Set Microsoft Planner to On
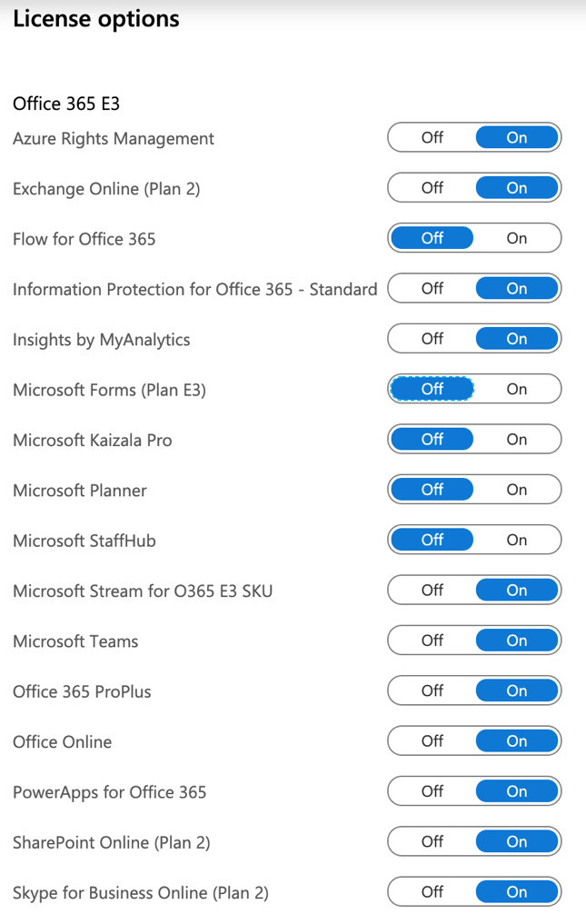 [x=516, y=490]
